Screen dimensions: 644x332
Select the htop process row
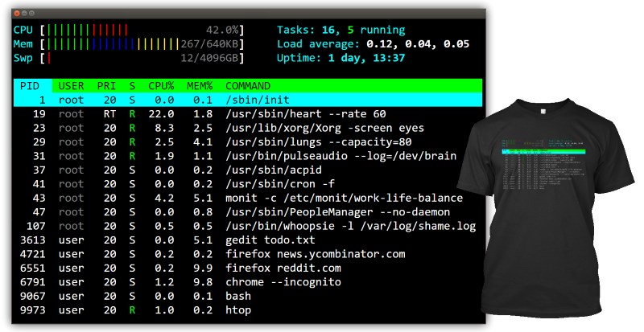248,309
